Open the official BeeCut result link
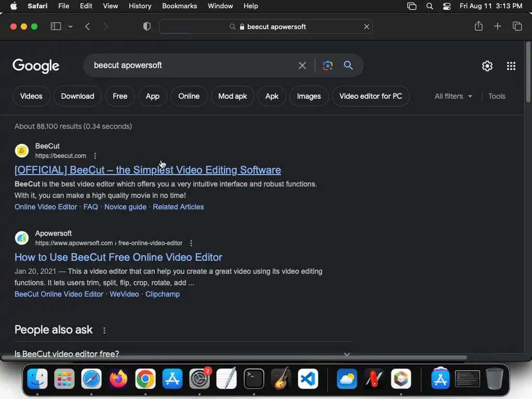The image size is (532, 399). click(148, 170)
